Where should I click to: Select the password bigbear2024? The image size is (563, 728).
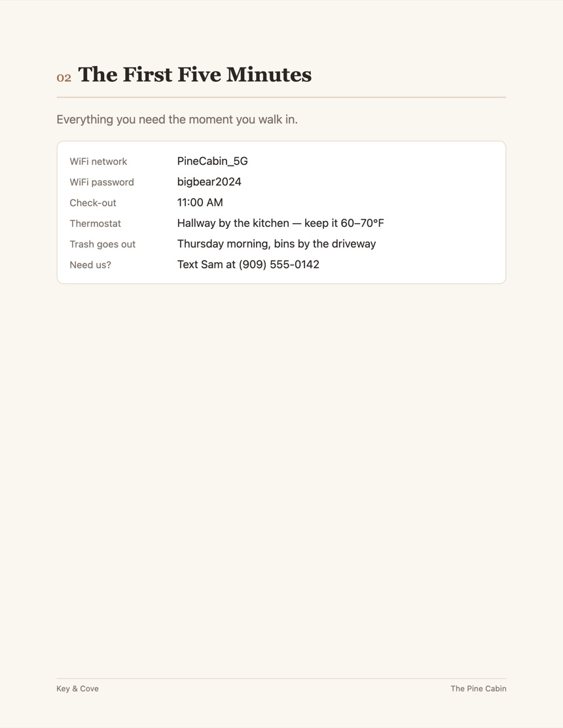pyautogui.click(x=209, y=182)
